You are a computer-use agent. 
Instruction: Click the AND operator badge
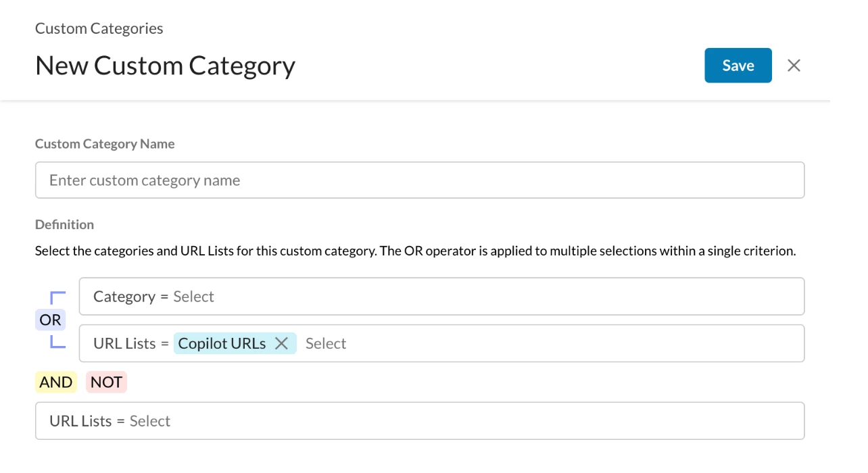pos(56,382)
